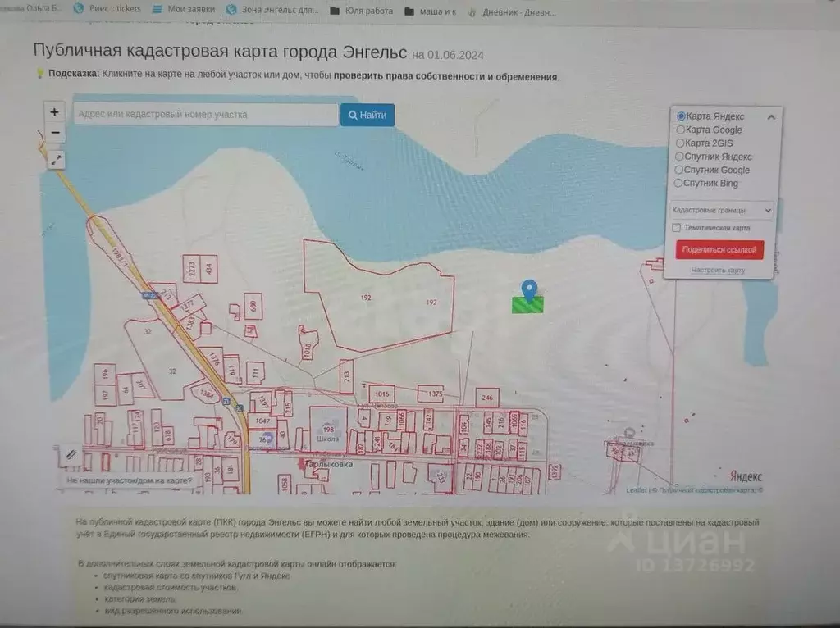Viewport: 840px width, 628px height.
Task: Zoom in the map with plus button
Action: pyautogui.click(x=55, y=111)
